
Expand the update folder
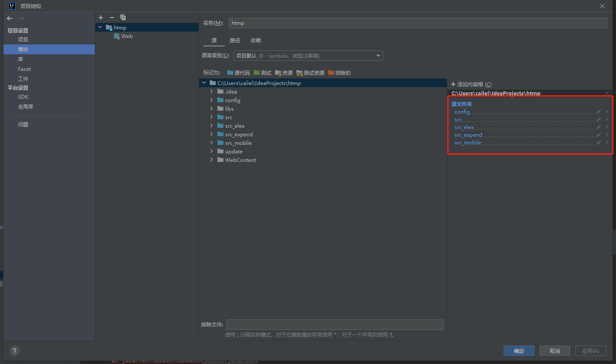click(x=211, y=151)
